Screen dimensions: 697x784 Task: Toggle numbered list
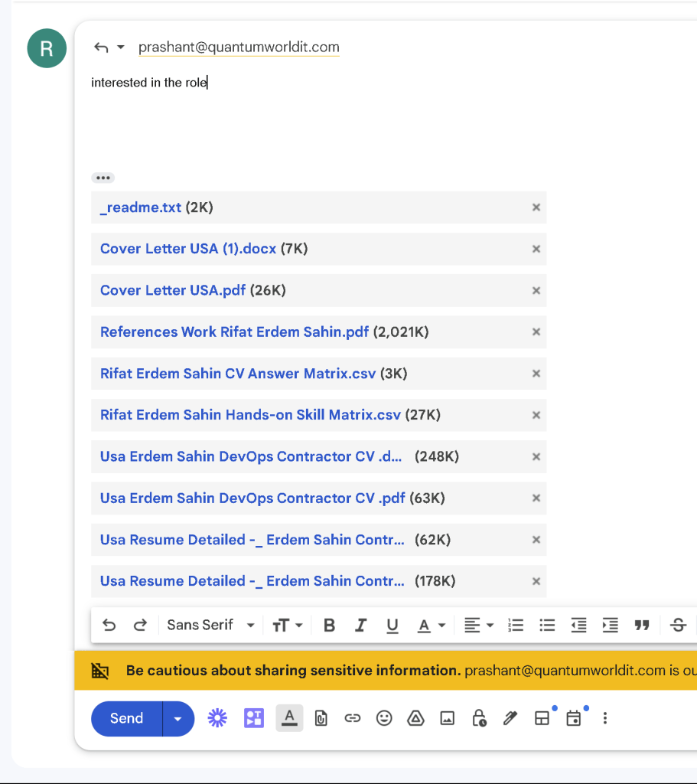pos(516,625)
